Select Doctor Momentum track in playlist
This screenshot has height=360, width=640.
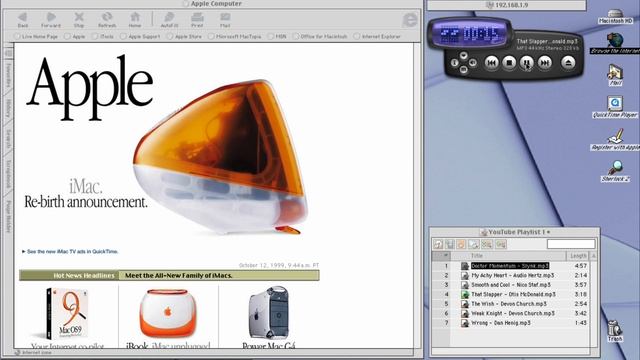pos(511,266)
